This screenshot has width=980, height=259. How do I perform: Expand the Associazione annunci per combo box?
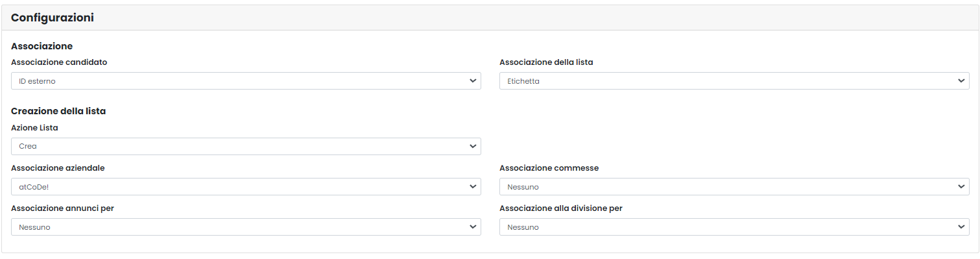(x=246, y=227)
